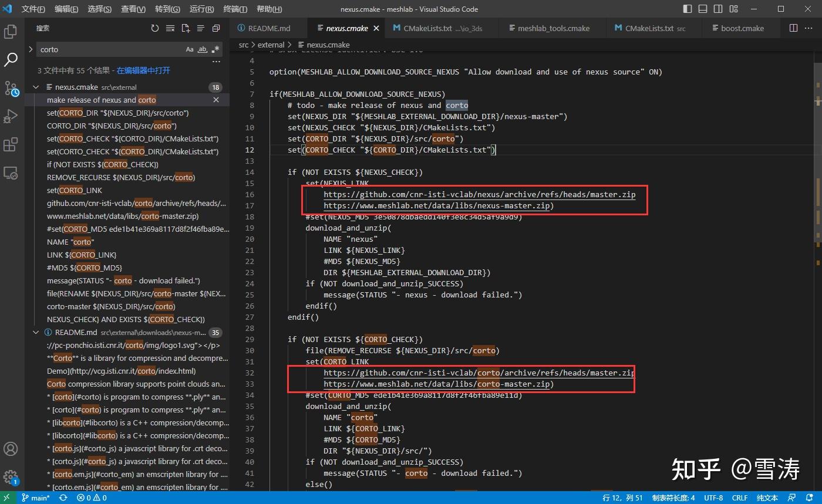This screenshot has width=822, height=504.
Task: Toggle primary side bar layout icon
Action: (x=688, y=9)
